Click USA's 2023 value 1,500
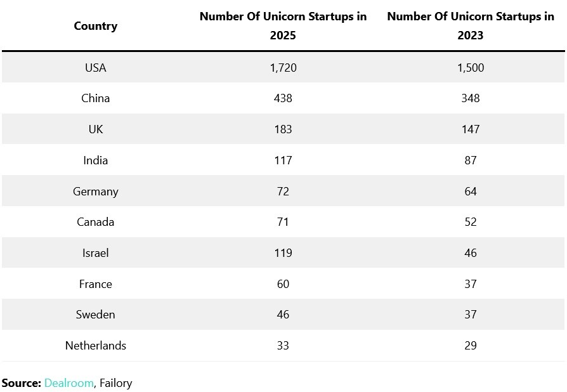 click(471, 67)
